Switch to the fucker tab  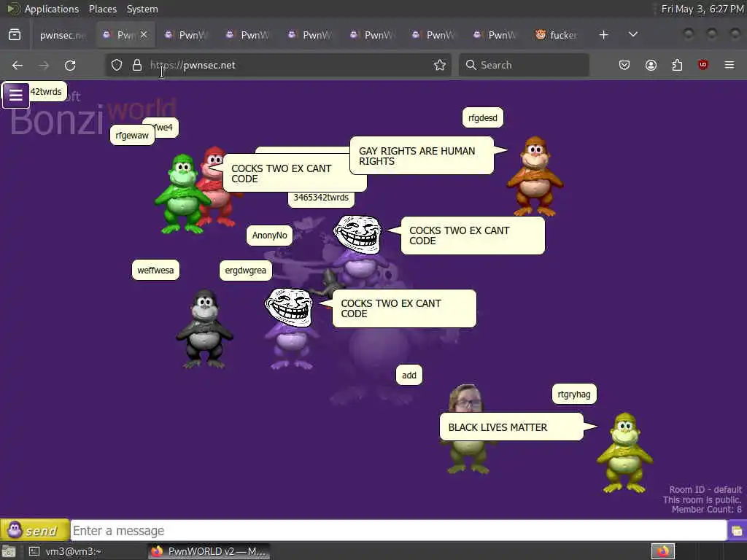point(557,35)
